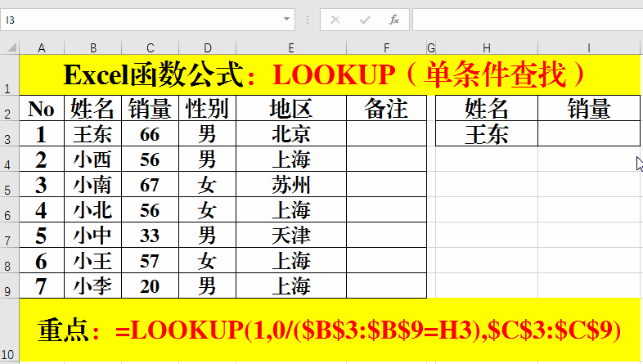Select column B header
Image resolution: width=643 pixels, height=364 pixels.
pyautogui.click(x=93, y=48)
